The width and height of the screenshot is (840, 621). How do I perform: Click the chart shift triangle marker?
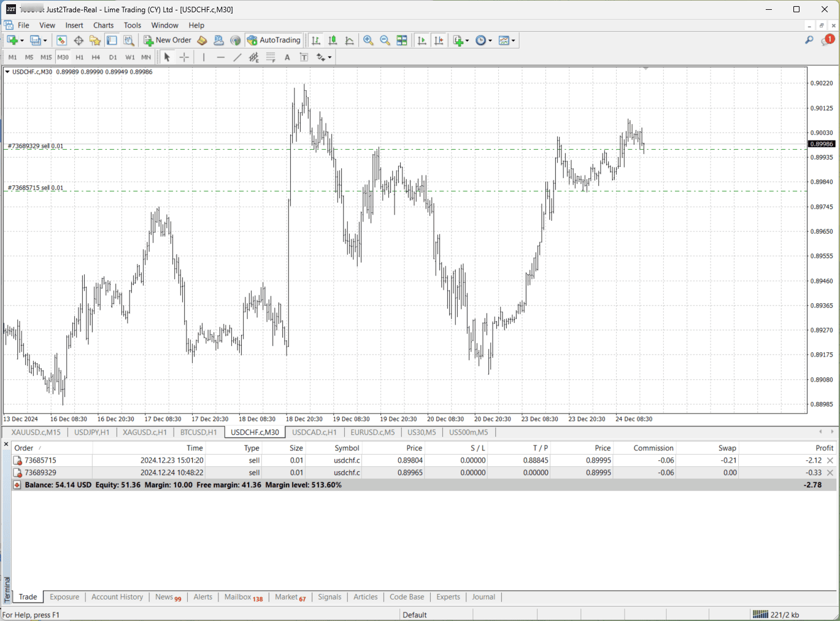pos(645,68)
